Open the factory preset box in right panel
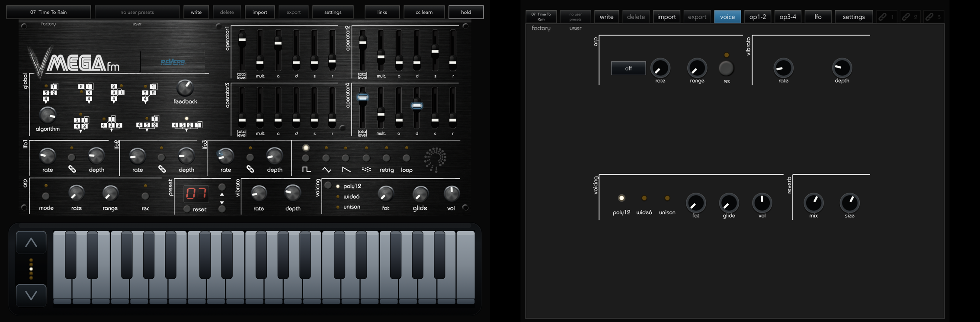The height and width of the screenshot is (322, 980). point(541,17)
